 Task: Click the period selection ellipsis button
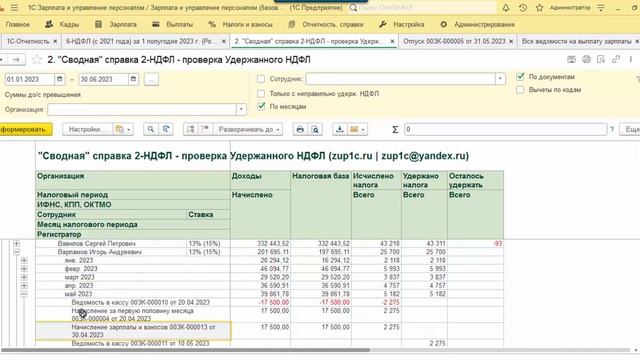(151, 79)
